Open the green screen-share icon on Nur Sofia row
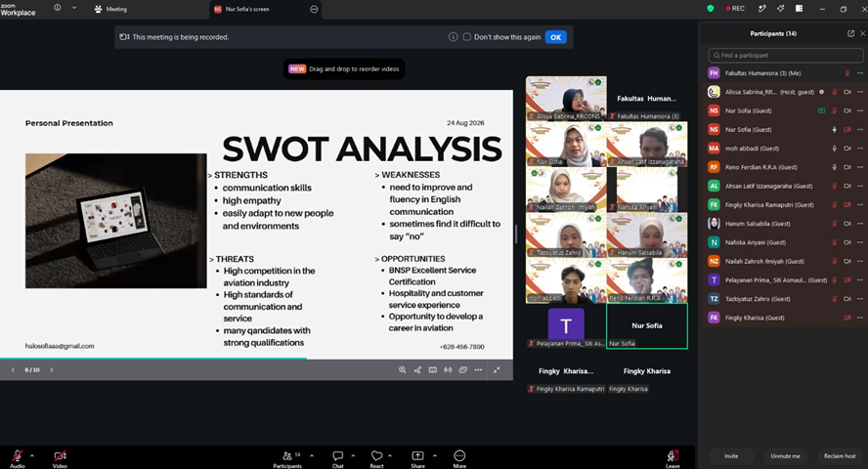This screenshot has width=868, height=469. coord(821,110)
